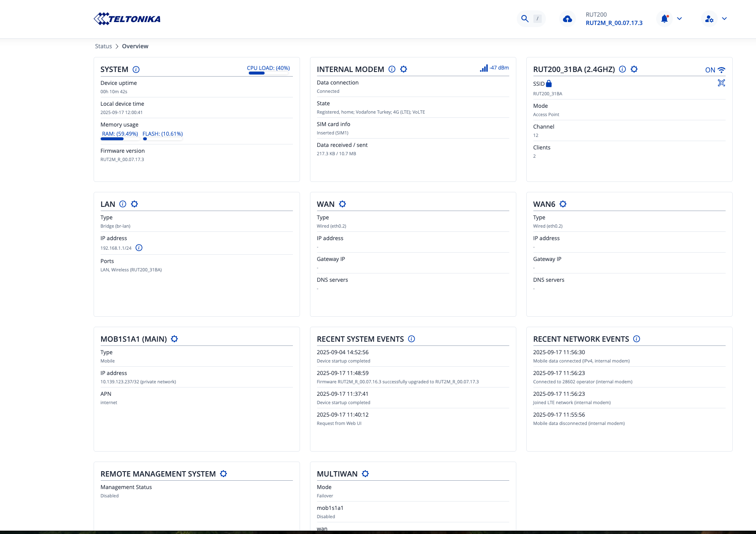Click the LAN IP address info icon

139,248
